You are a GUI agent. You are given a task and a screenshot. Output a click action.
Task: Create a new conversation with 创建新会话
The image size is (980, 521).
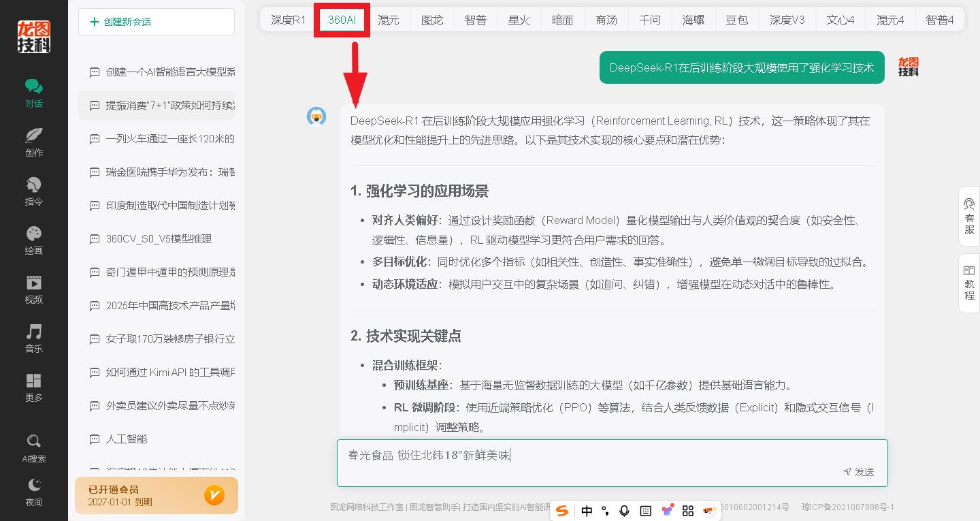tap(157, 22)
